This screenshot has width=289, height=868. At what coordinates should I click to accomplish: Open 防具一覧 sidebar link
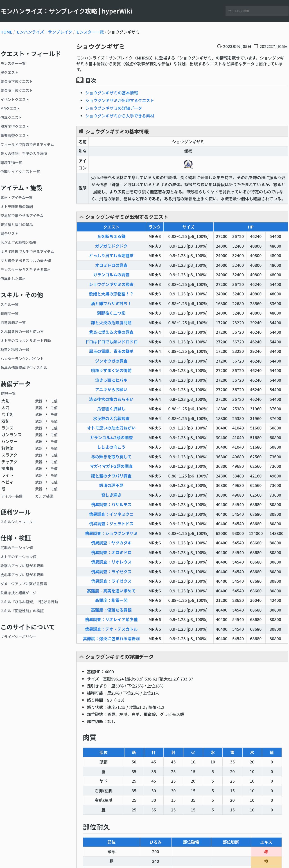tap(8, 394)
